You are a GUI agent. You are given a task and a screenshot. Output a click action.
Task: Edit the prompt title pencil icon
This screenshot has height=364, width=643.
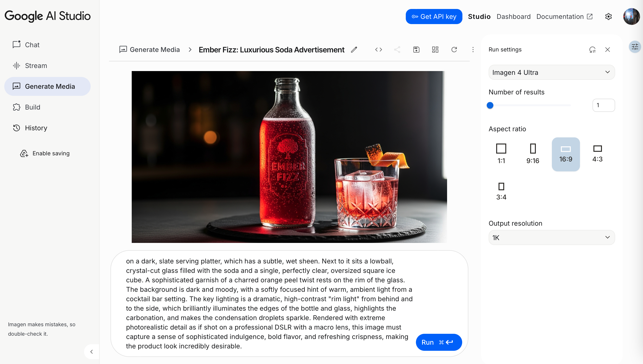tap(354, 50)
